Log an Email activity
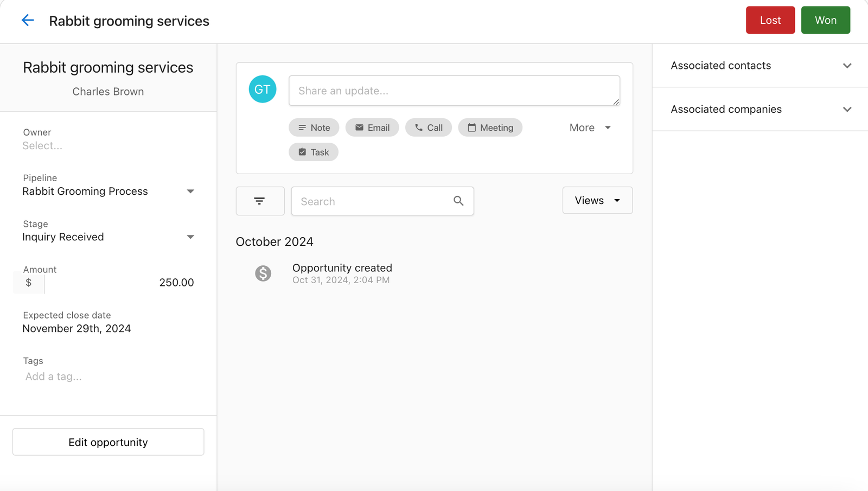 click(372, 128)
